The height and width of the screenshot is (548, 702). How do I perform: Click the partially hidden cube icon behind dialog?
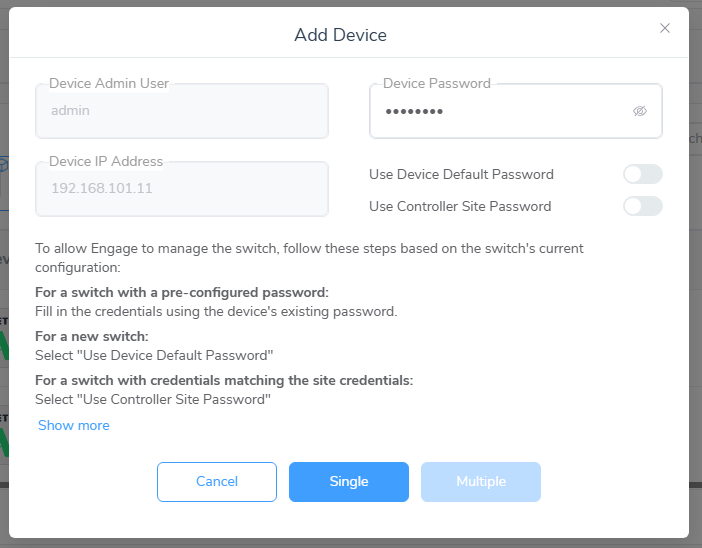(4, 164)
